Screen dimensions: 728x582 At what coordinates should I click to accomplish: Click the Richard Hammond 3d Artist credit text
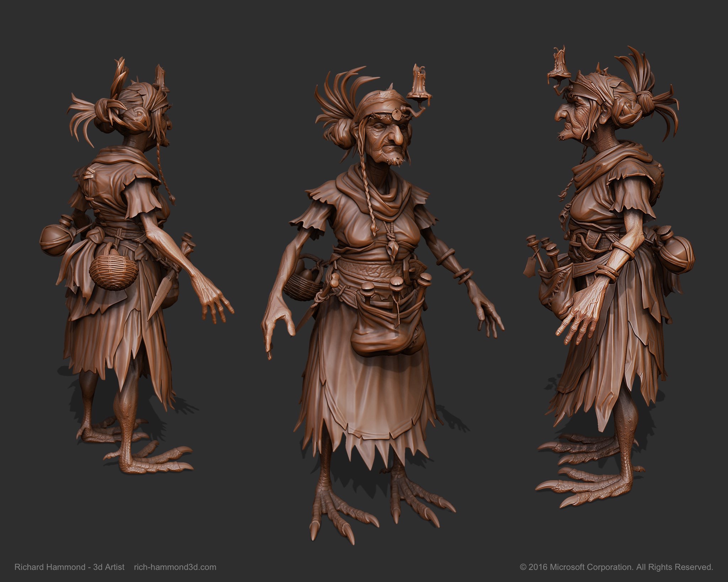pyautogui.click(x=69, y=567)
